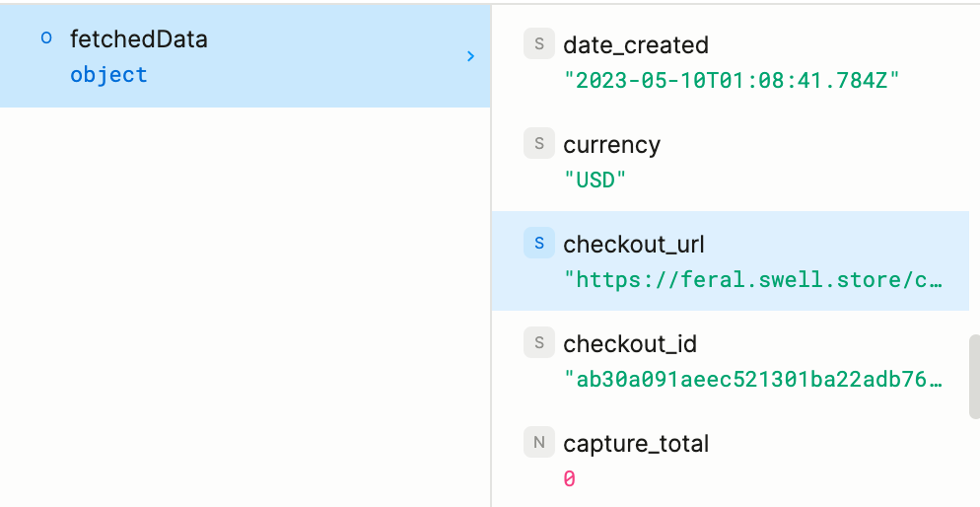Open the feral.swell.store checkout URL value

coord(752,280)
